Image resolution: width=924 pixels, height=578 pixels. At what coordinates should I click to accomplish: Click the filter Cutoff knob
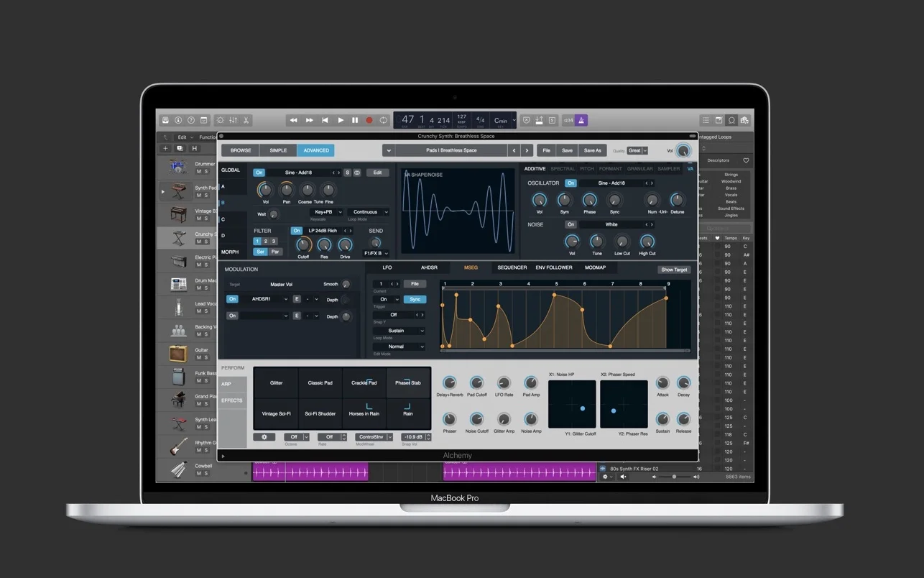click(302, 245)
